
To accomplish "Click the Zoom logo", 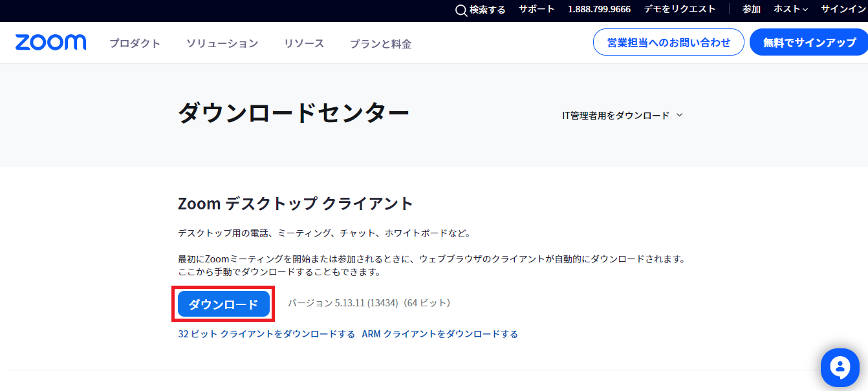I will tap(50, 43).
